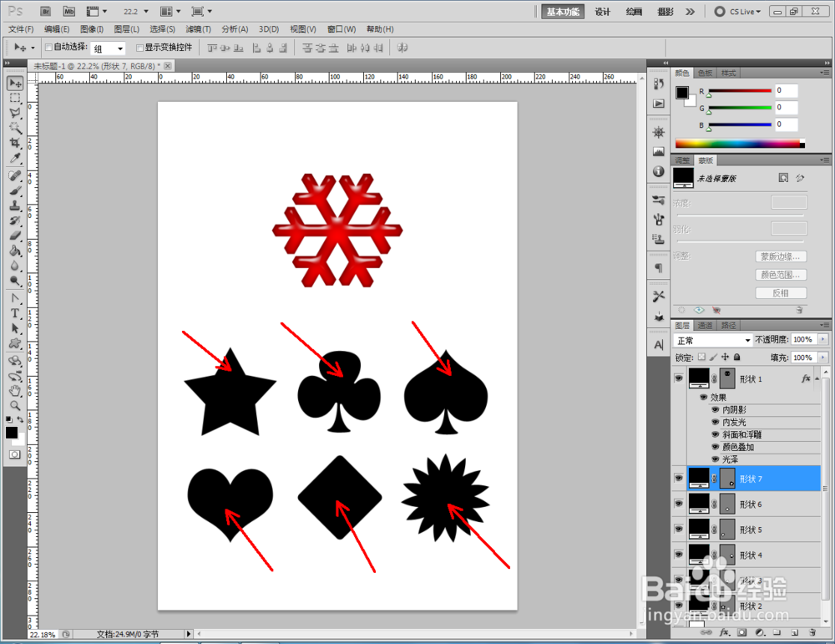
Task: Select the Eyedropper tool
Action: (15, 158)
